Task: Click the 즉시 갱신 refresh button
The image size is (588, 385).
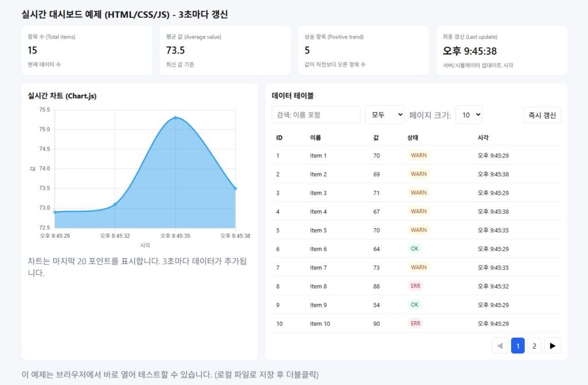Action: [x=541, y=114]
